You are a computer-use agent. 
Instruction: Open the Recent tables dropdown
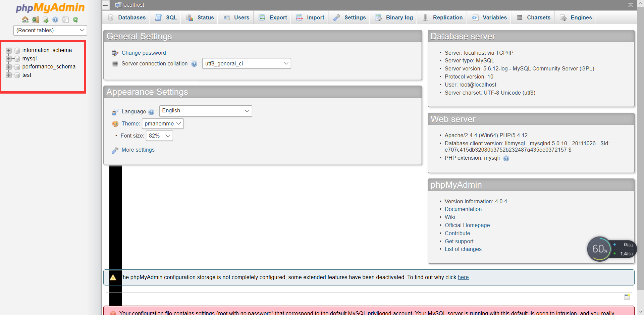50,30
